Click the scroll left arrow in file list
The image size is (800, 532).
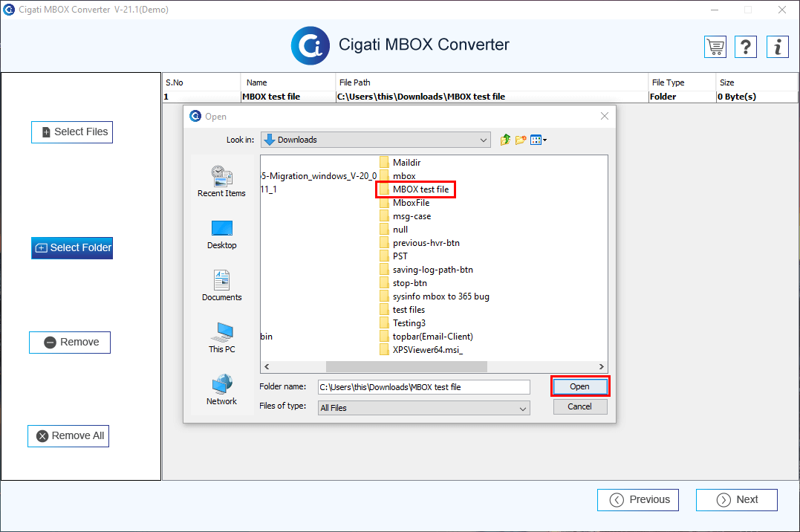point(267,366)
